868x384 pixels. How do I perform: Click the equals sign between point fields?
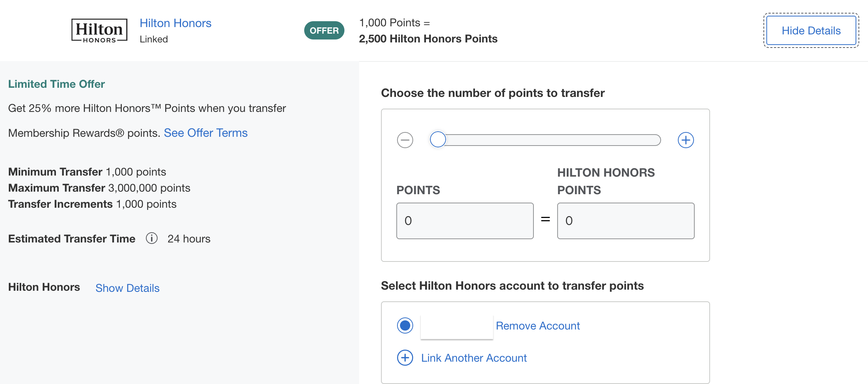[x=546, y=219]
